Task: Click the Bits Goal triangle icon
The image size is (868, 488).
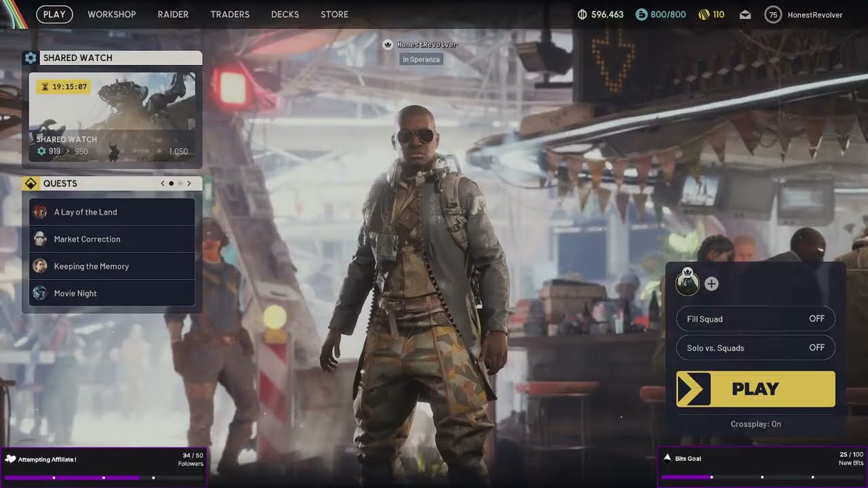Action: click(667, 458)
